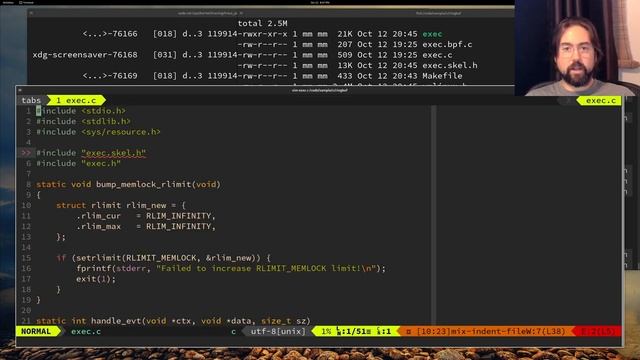The height and width of the screenshot is (360, 640).
Task: Click line number 10 in the gutter
Action: click(x=26, y=205)
